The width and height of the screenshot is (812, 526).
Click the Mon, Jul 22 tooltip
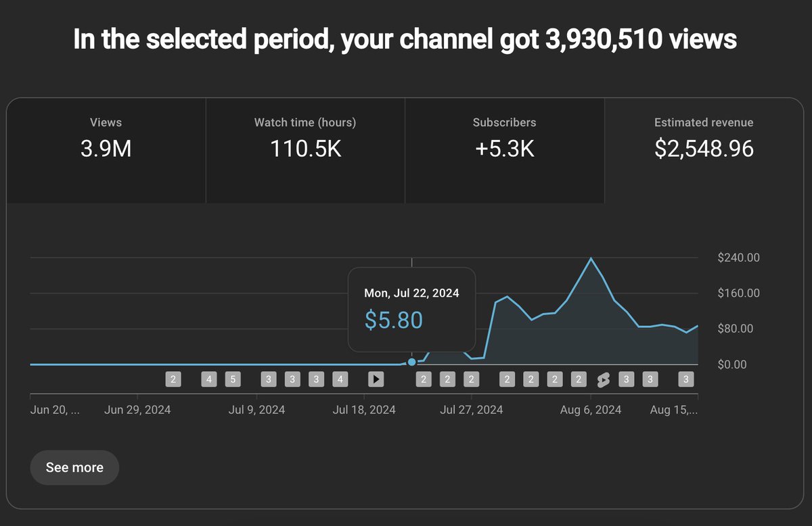point(411,308)
